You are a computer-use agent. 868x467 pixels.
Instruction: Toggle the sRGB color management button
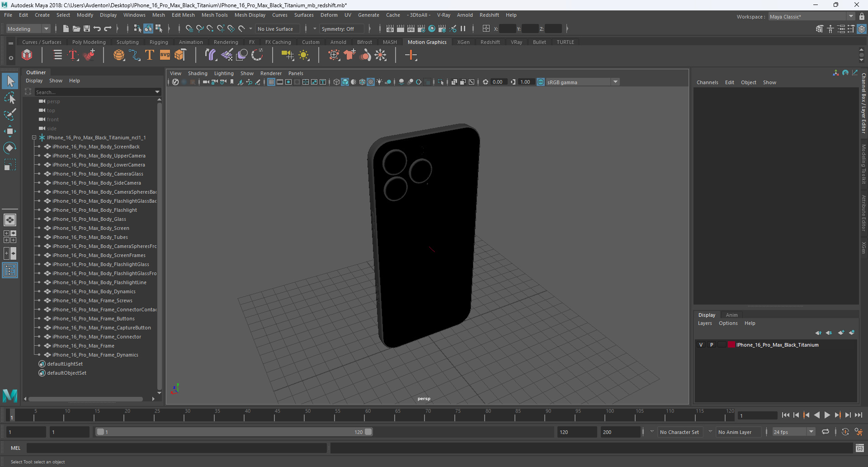pyautogui.click(x=541, y=82)
